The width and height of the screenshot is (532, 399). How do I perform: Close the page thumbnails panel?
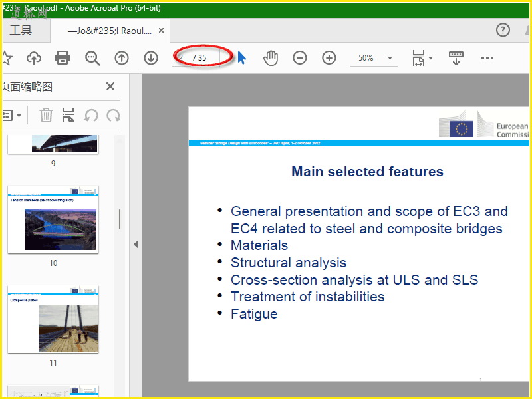tap(110, 86)
